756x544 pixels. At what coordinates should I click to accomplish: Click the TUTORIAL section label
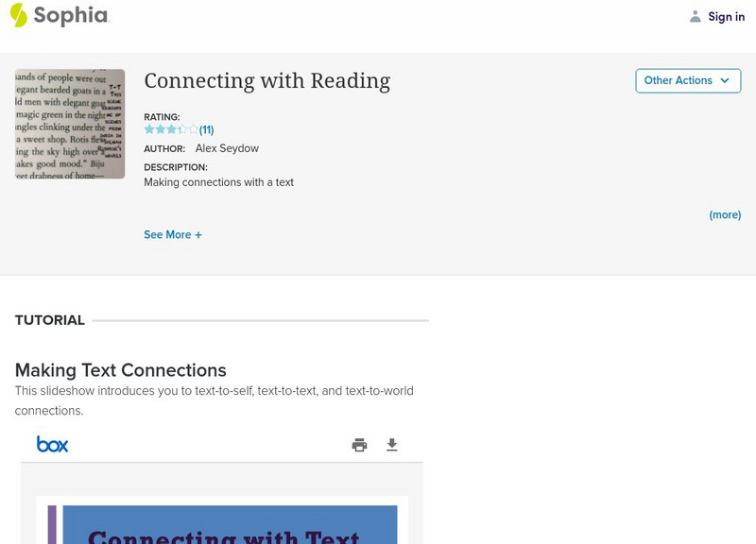tap(50, 320)
